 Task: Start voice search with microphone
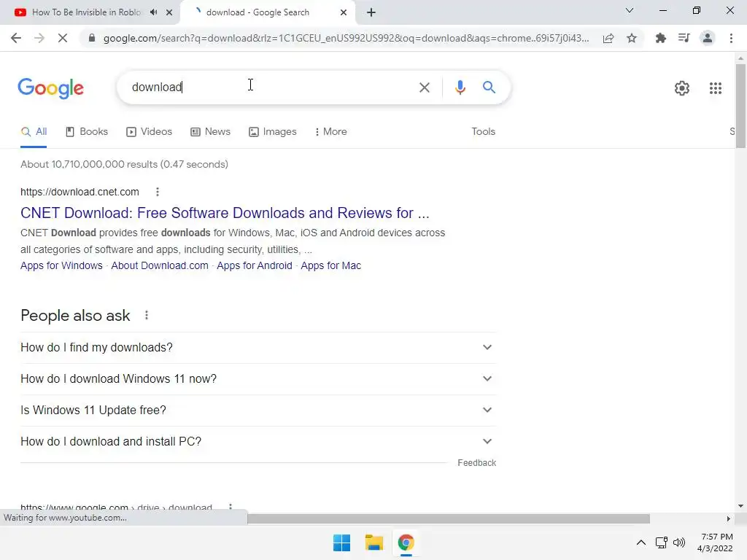pos(460,87)
